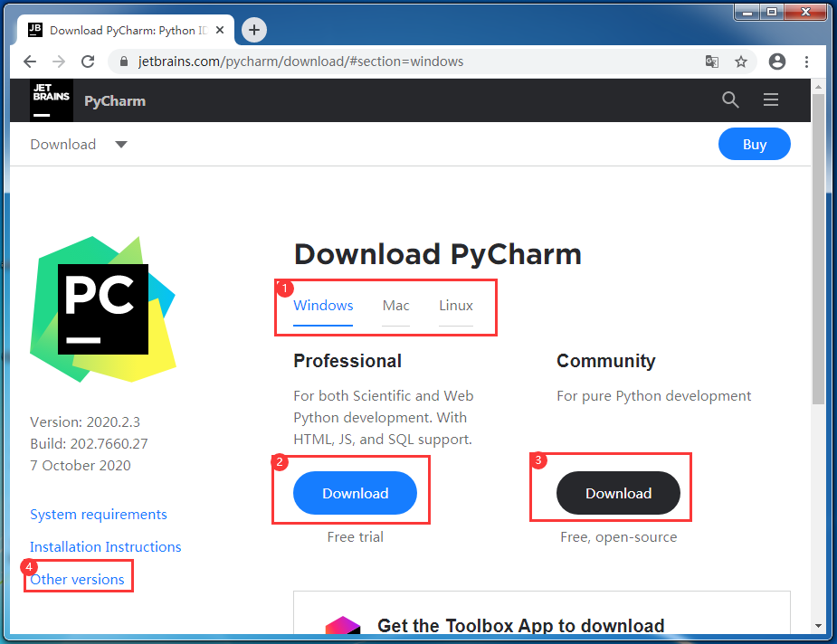Select the Windows platform option
Viewport: 837px width, 644px height.
(323, 306)
